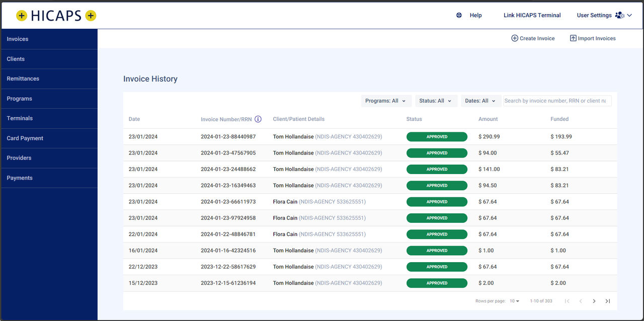
Task: Change the Rows per page value
Action: (513, 301)
